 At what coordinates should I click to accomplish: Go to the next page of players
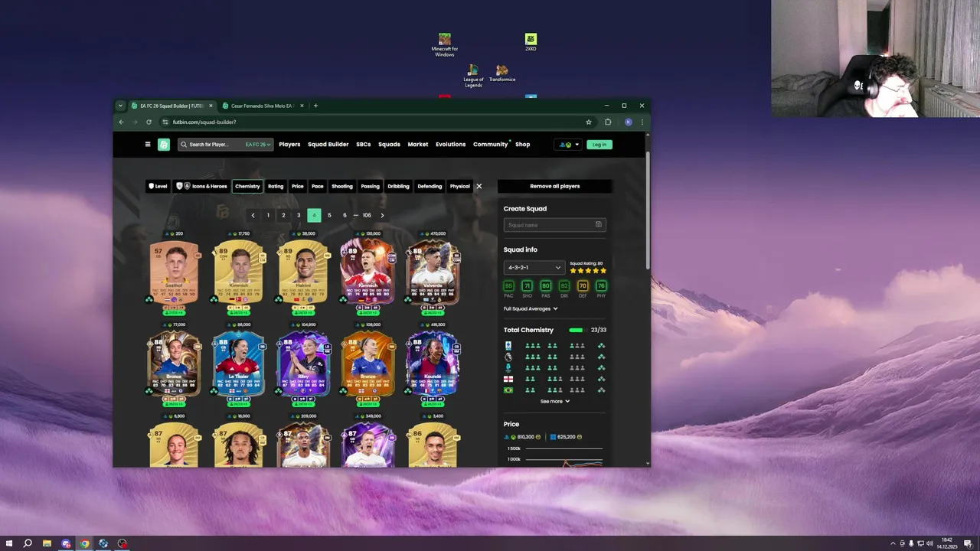382,215
